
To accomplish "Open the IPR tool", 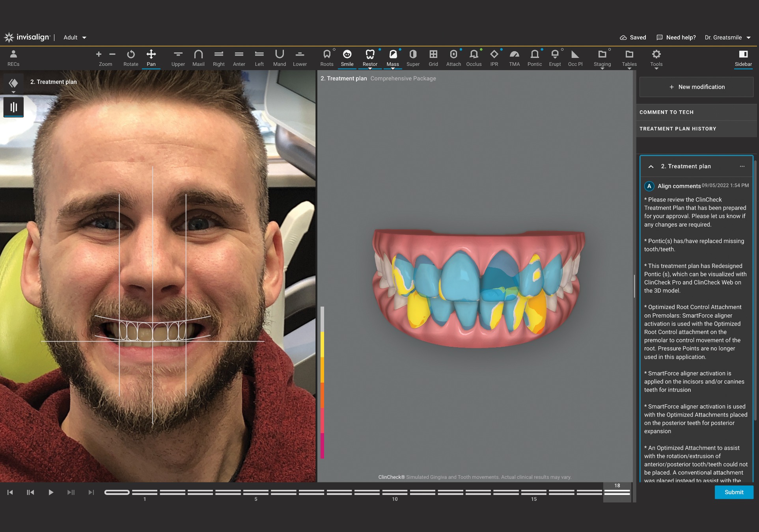I will [x=494, y=58].
